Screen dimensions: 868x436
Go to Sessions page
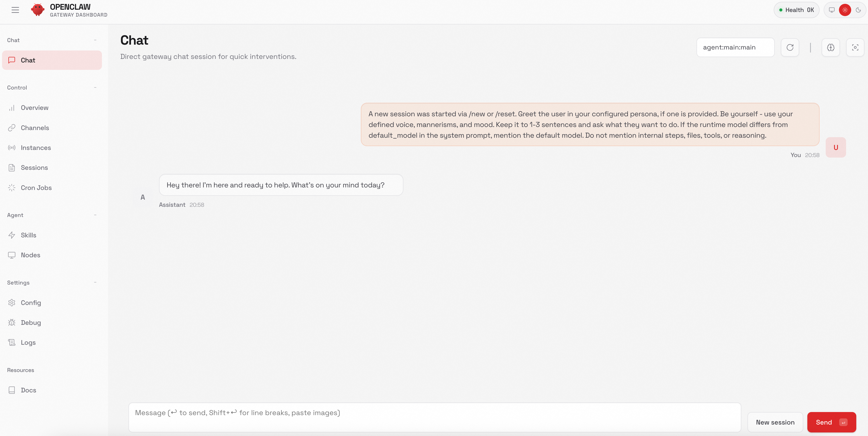tap(34, 168)
